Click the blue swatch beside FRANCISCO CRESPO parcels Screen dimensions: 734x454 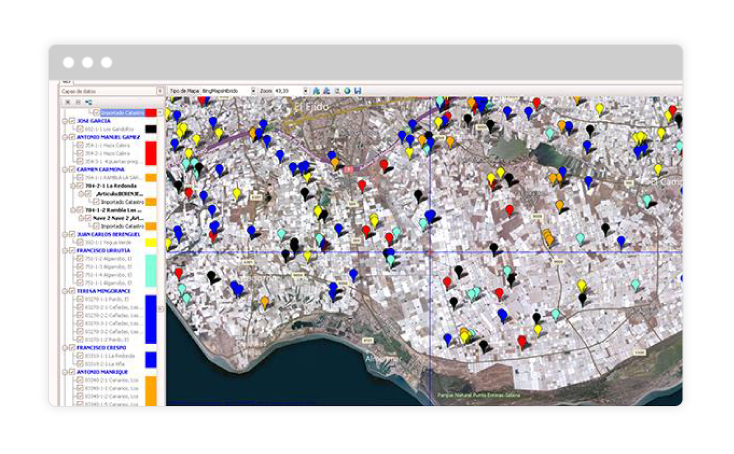coord(151,359)
